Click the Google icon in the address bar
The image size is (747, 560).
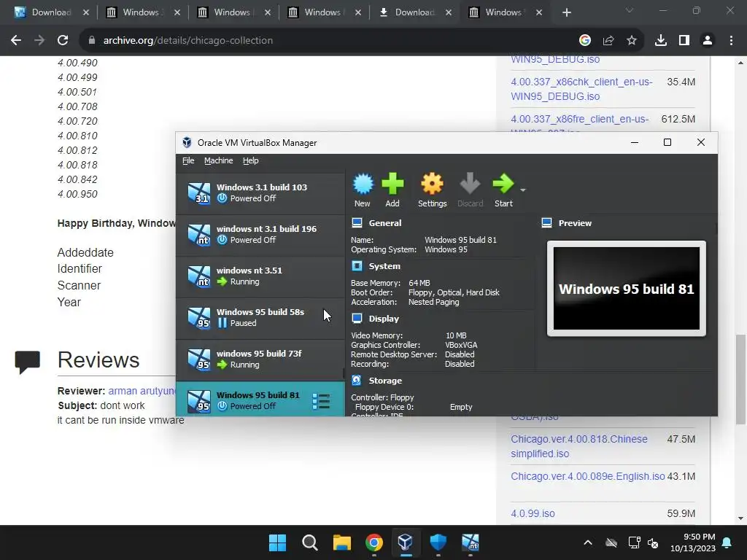coord(585,41)
